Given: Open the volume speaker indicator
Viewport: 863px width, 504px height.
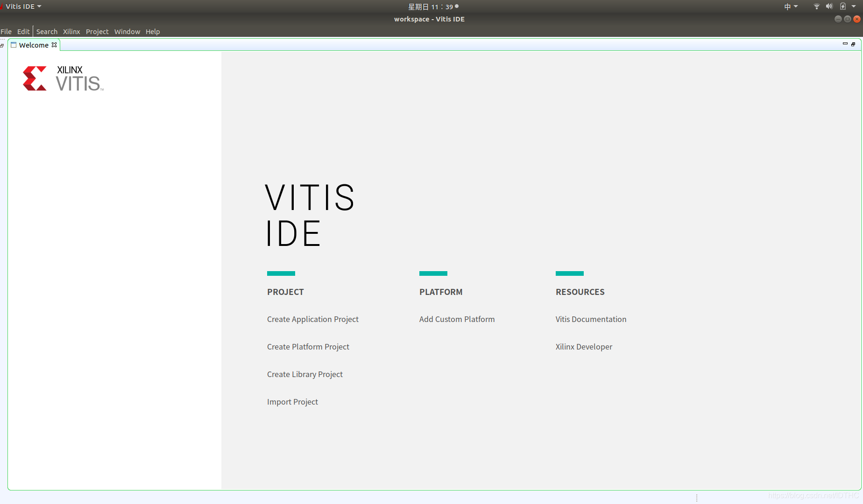Looking at the screenshot, I should [829, 7].
